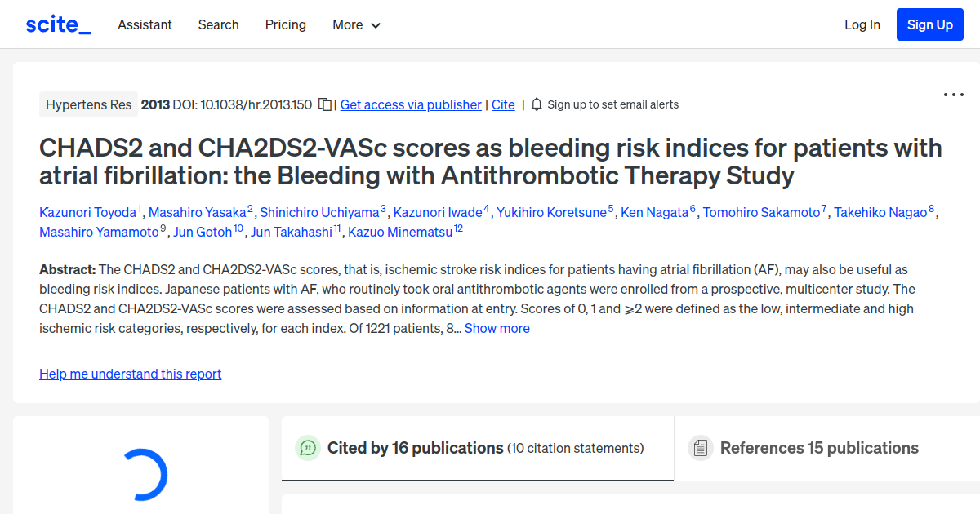Click 'Help me understand this report'
Screen dimensions: 980x514
pos(130,374)
